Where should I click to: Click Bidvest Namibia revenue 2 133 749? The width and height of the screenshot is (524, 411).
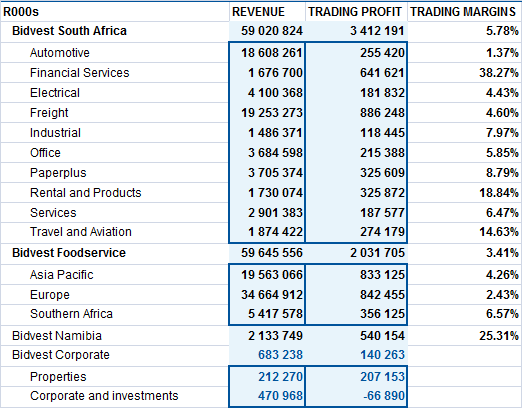275,336
